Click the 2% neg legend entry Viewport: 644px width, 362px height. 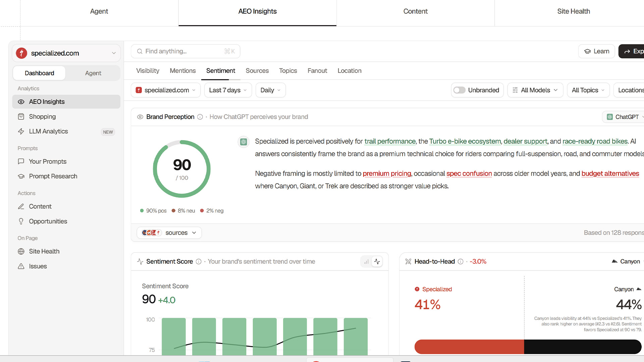pyautogui.click(x=212, y=211)
